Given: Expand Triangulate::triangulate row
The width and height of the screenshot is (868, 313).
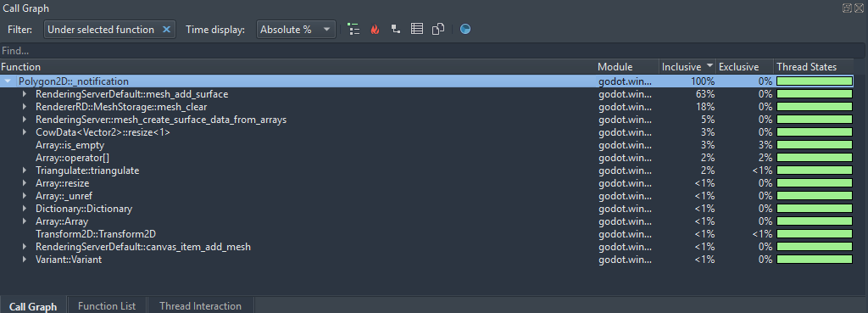Looking at the screenshot, I should [25, 170].
